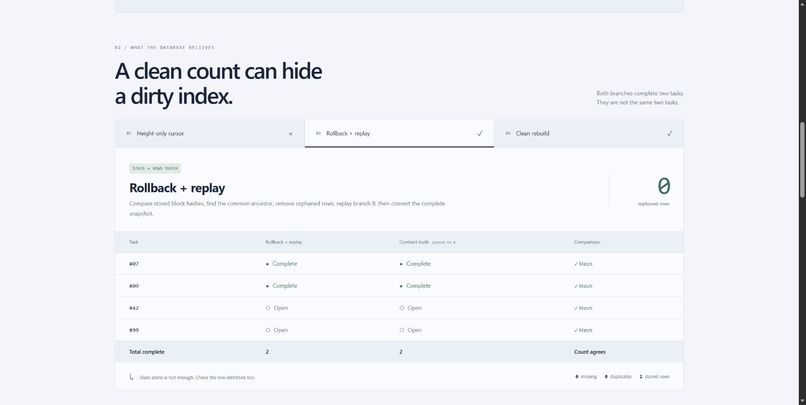Click the 'orphaned rows' label
Image resolution: width=806 pixels, height=405 pixels.
[x=653, y=204]
